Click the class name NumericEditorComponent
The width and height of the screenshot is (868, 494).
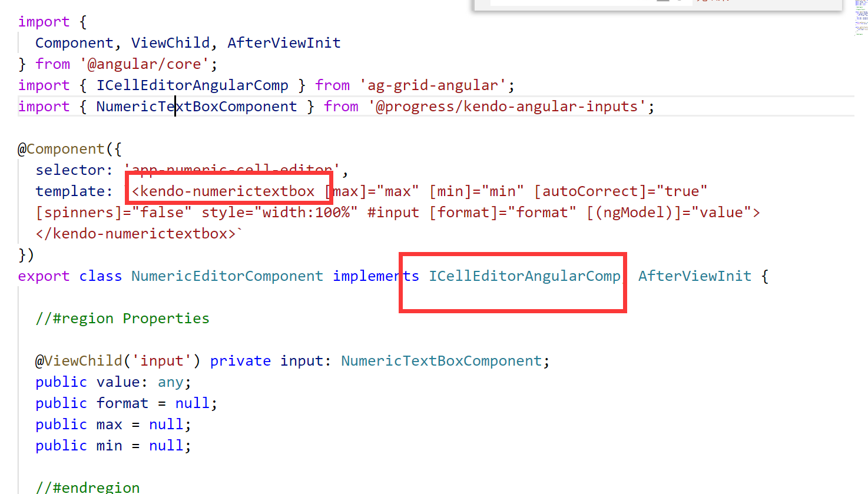pos(227,275)
